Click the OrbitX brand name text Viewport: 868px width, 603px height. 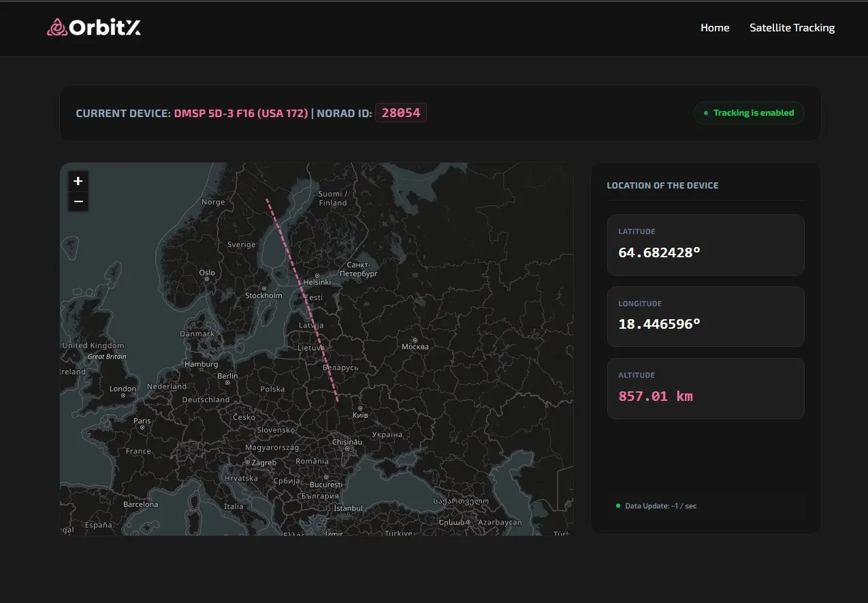pos(105,27)
